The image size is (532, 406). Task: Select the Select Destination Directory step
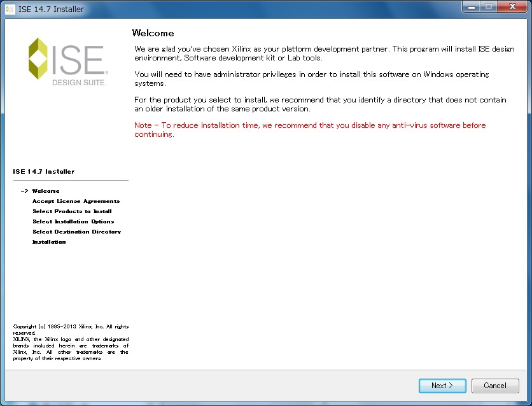[76, 232]
